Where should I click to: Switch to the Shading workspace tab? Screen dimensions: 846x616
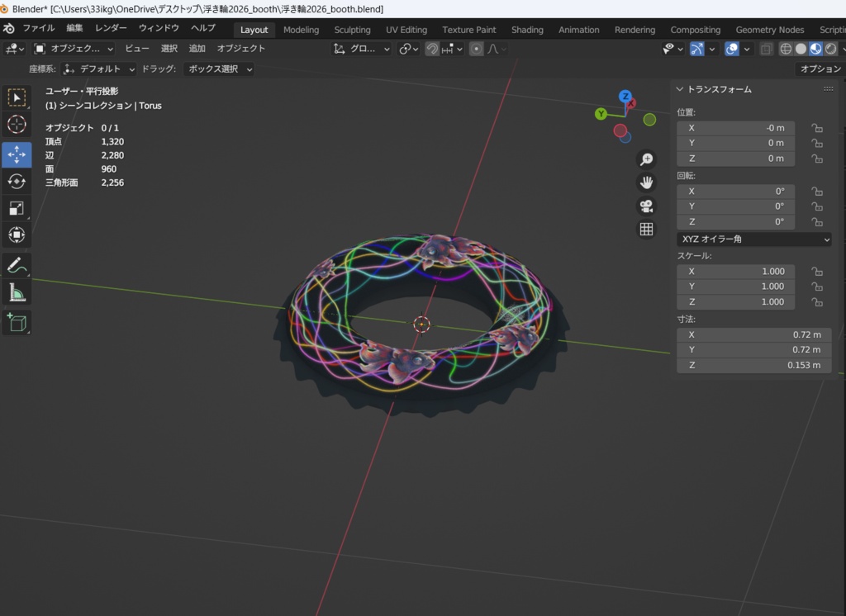(x=527, y=30)
